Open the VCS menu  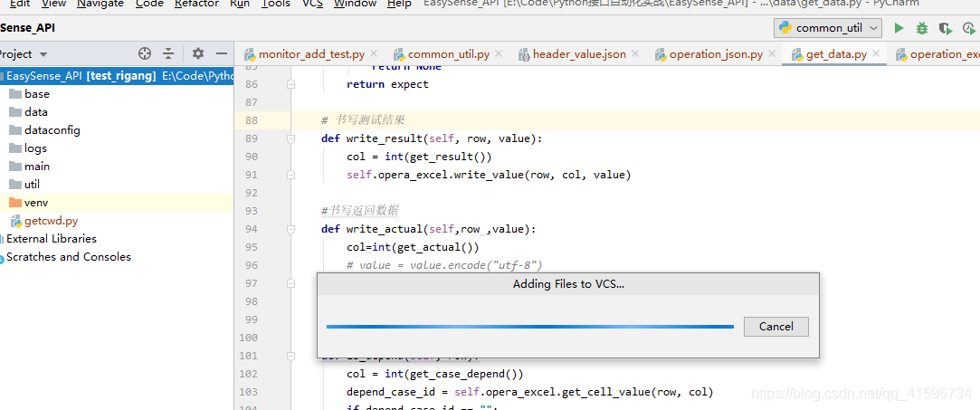(x=312, y=4)
